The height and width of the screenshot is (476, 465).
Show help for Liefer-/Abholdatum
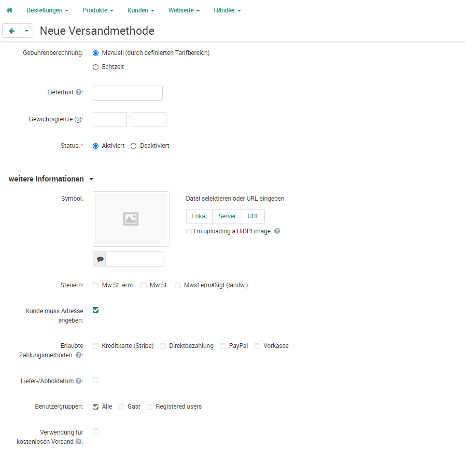79,381
